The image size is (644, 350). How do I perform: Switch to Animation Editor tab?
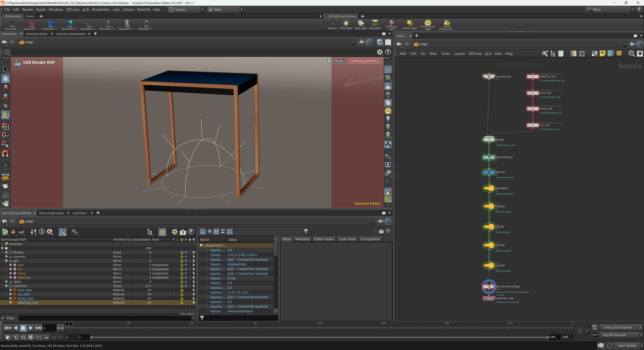[37, 34]
